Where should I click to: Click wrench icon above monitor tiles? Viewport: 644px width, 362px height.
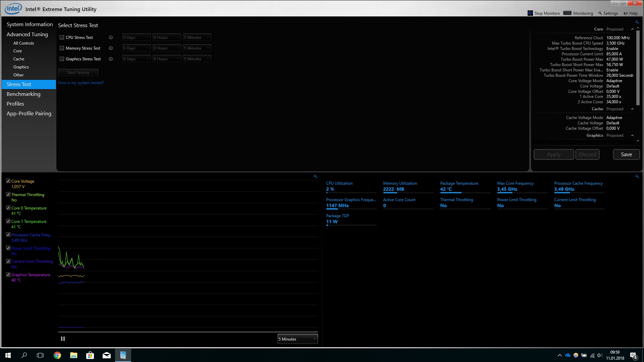coord(637,176)
